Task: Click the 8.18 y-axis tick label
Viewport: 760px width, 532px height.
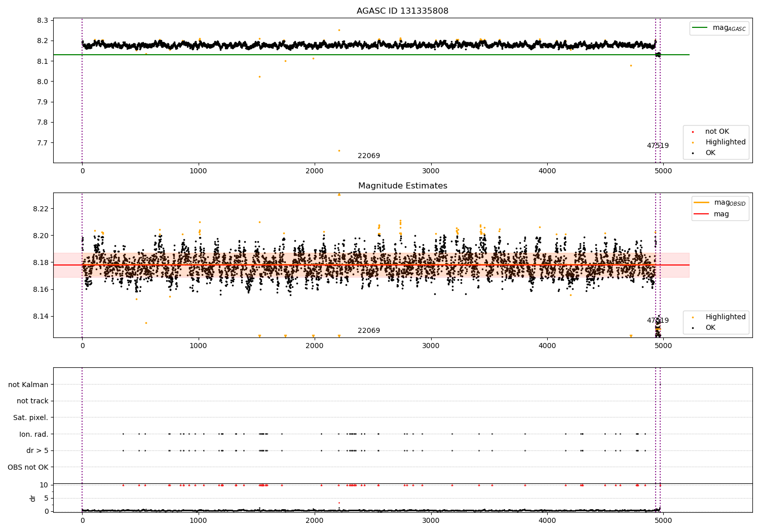Action: click(41, 262)
